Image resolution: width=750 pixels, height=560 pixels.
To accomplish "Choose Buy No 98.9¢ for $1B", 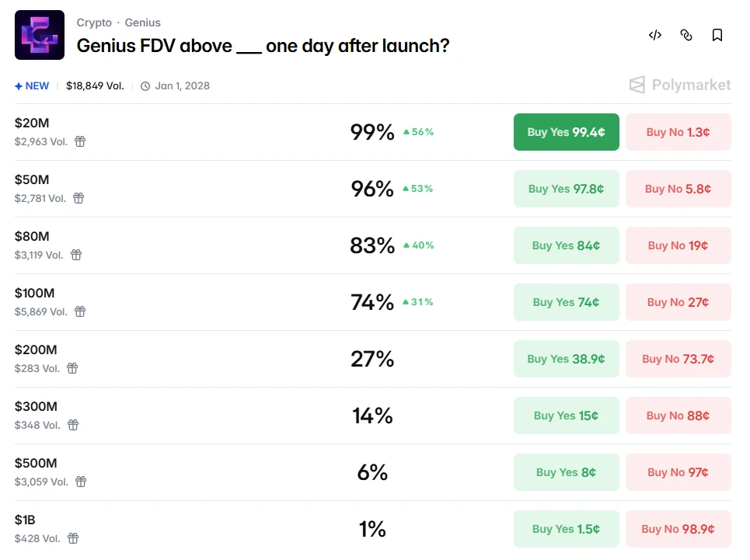I will tap(678, 529).
